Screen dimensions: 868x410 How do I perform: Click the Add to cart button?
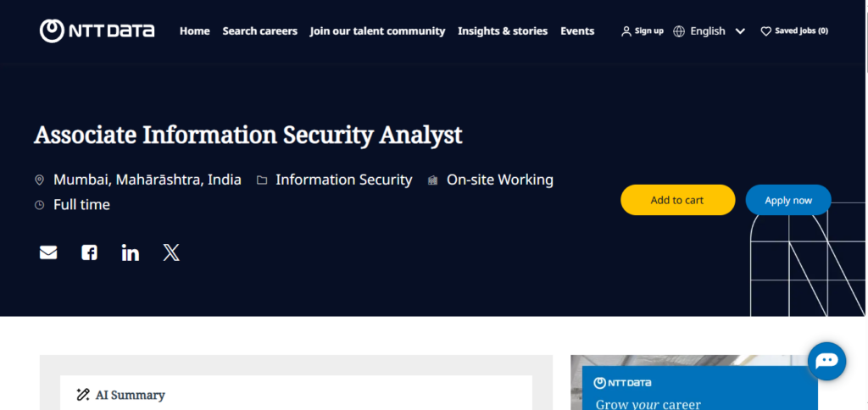[677, 200]
